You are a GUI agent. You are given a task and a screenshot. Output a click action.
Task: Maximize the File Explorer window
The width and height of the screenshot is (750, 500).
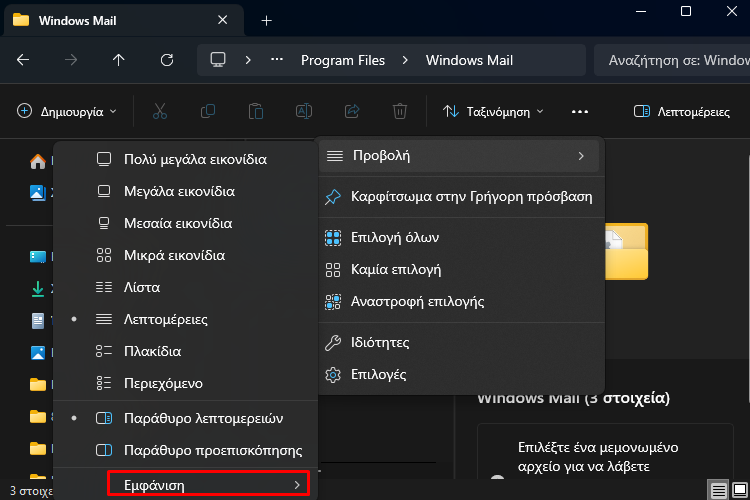pos(686,11)
